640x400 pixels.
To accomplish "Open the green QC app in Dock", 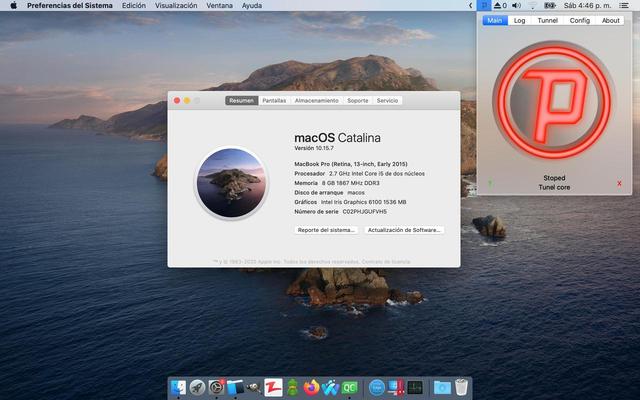I will coord(350,387).
